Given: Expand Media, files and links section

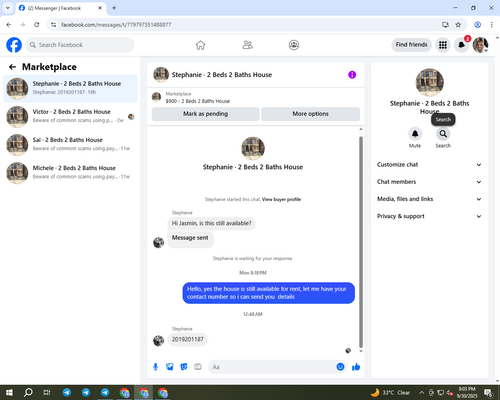Looking at the screenshot, I should click(429, 199).
